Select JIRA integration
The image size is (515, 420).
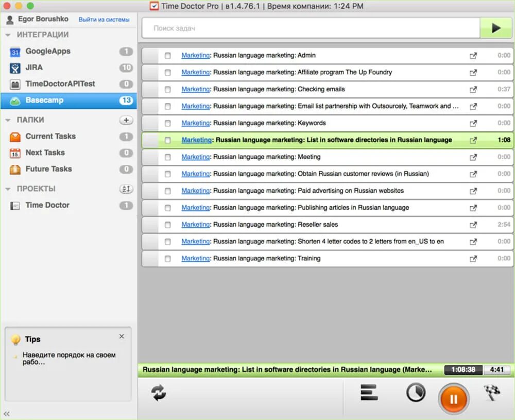click(x=68, y=68)
